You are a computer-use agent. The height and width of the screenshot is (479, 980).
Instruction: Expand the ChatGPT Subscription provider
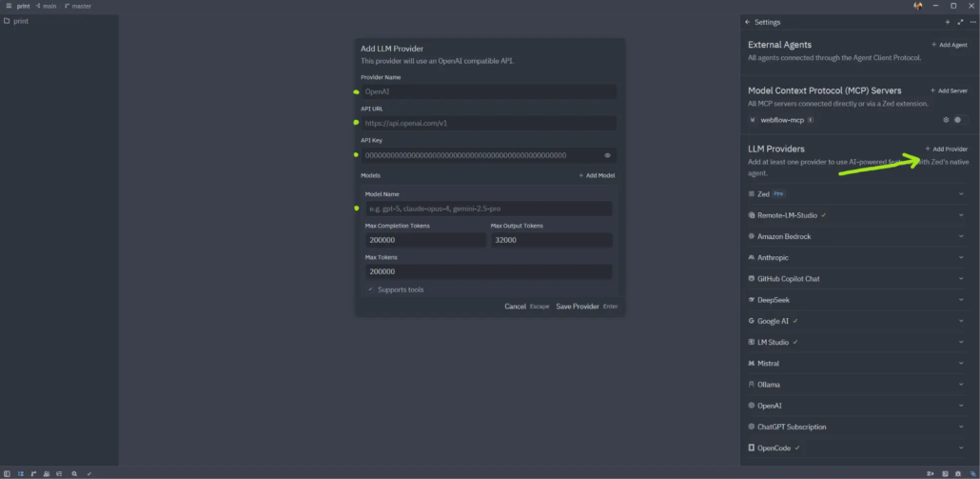pyautogui.click(x=961, y=427)
